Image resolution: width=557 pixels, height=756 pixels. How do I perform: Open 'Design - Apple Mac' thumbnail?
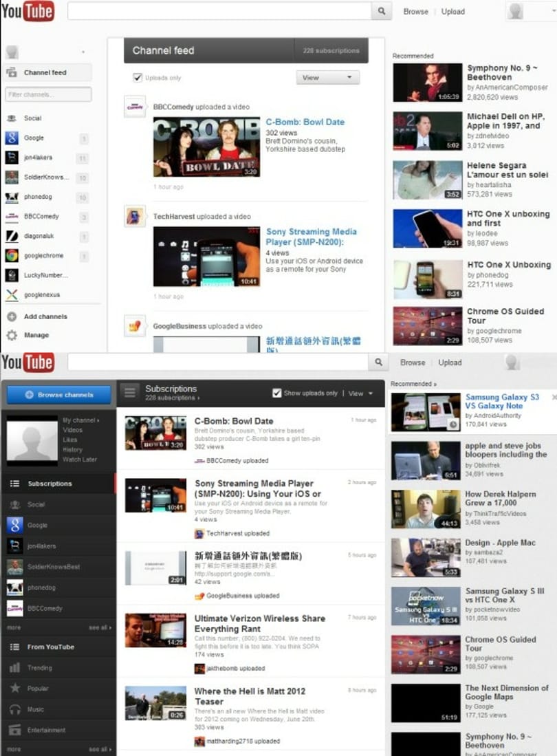coord(426,558)
